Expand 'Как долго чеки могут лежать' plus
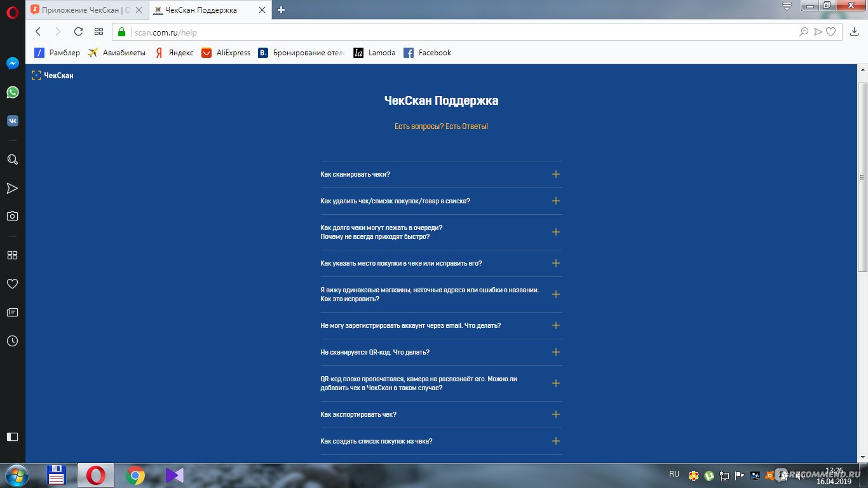868x488 pixels. pos(556,232)
